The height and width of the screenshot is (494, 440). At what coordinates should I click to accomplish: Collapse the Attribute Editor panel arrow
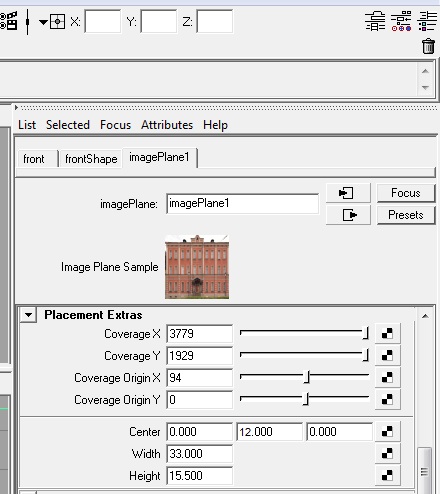click(x=16, y=108)
